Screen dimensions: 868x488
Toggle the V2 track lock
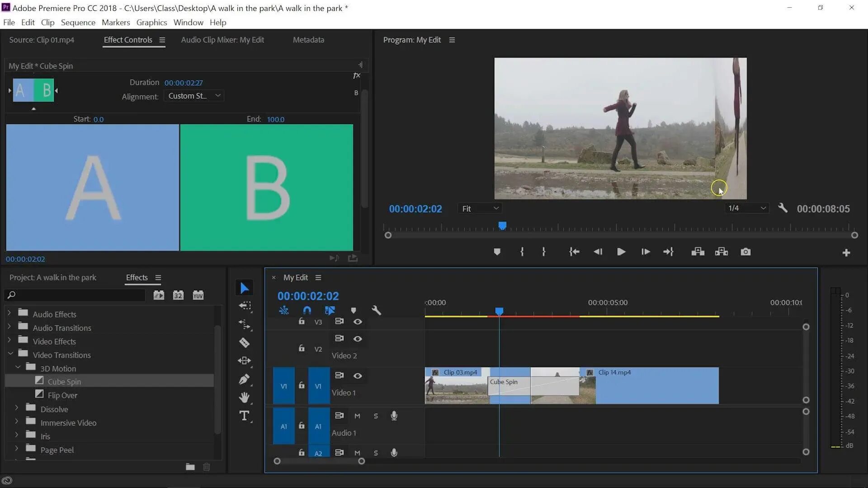click(302, 348)
